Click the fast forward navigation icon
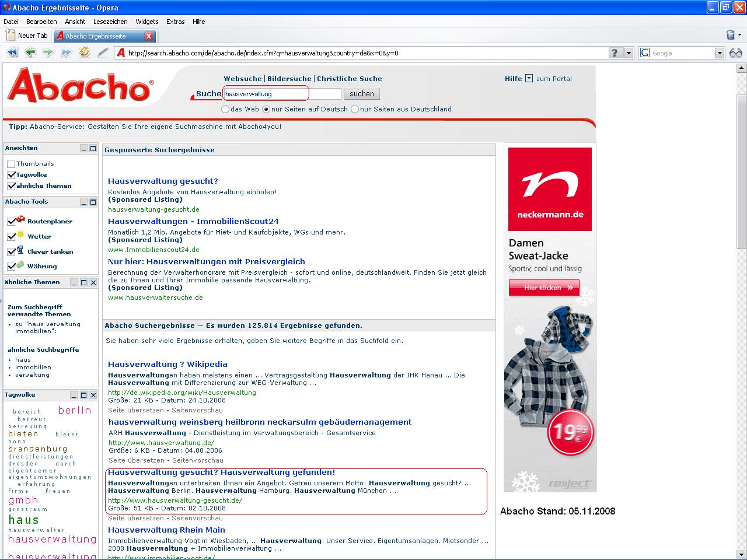 coord(67,52)
